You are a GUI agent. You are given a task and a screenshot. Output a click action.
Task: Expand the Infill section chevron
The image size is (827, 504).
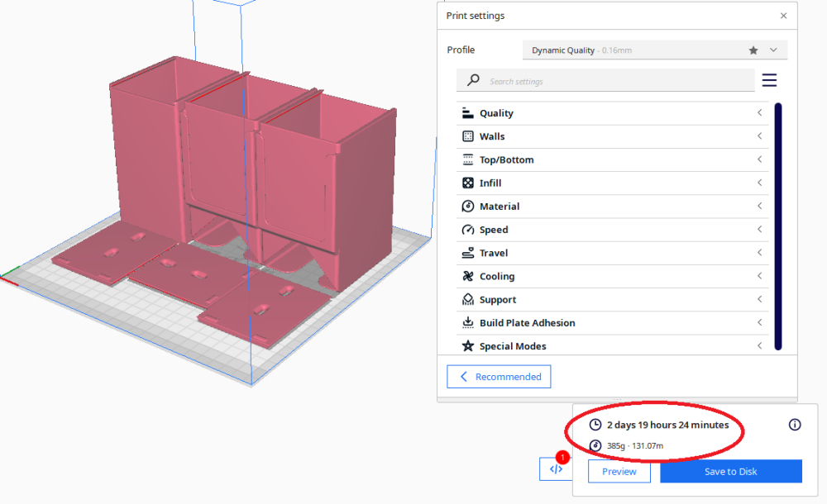click(x=759, y=183)
